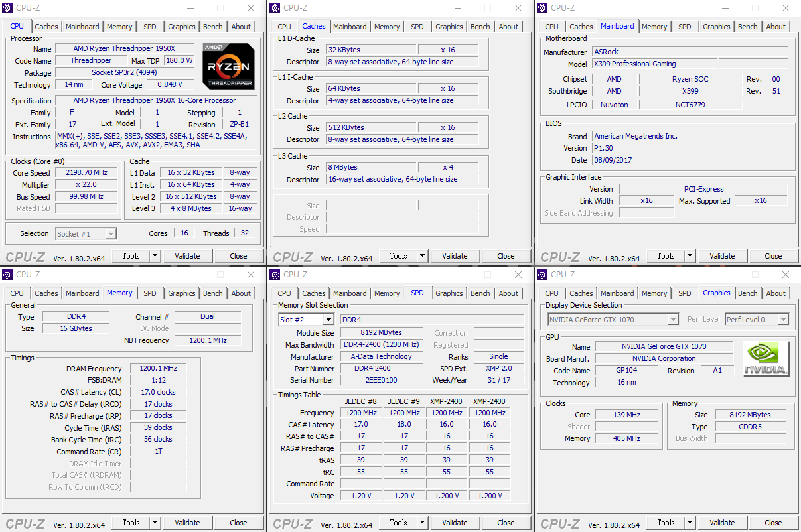Viewport: 801px width, 532px height.
Task: Click the Package value Socket SP3r2 (4094)
Action: (125, 73)
